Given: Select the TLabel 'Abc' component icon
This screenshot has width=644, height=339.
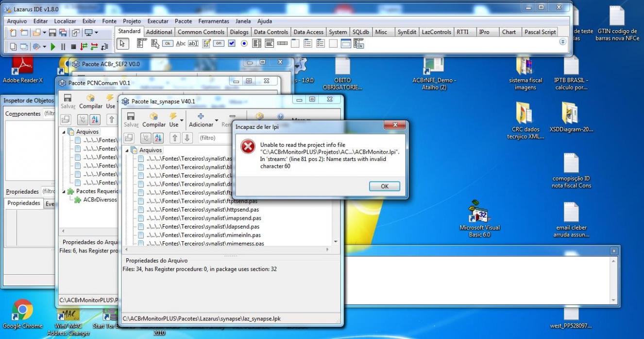Looking at the screenshot, I should [181, 44].
